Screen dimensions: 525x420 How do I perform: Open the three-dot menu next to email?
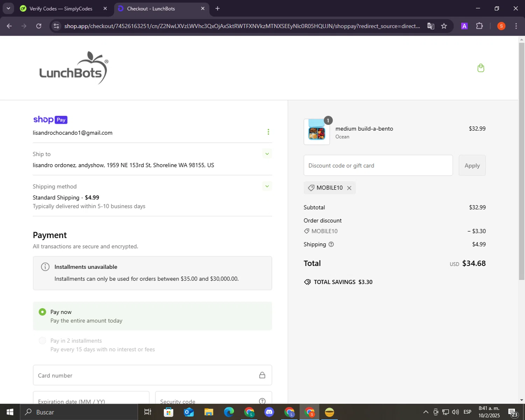point(268,132)
